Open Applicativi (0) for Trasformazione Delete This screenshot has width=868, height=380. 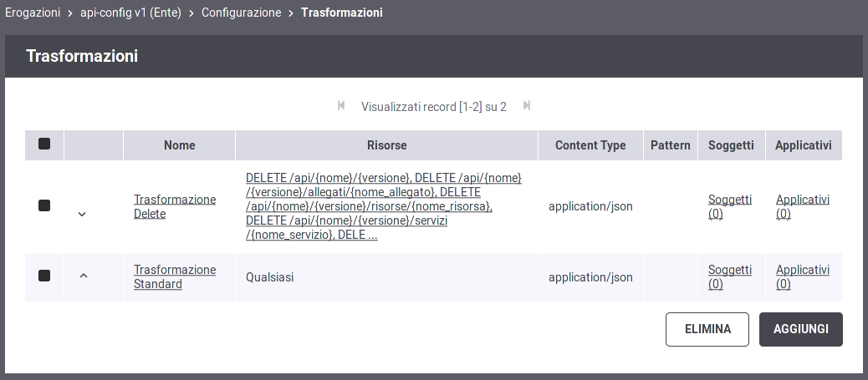pos(803,206)
